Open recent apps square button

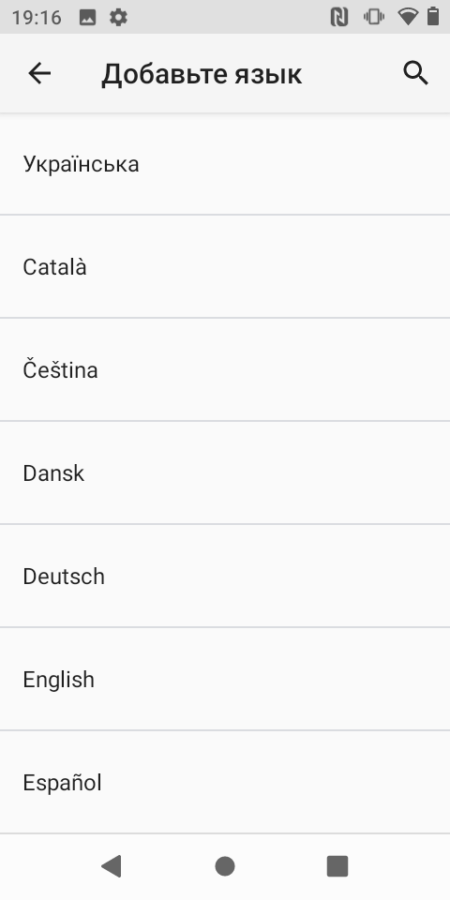[338, 866]
